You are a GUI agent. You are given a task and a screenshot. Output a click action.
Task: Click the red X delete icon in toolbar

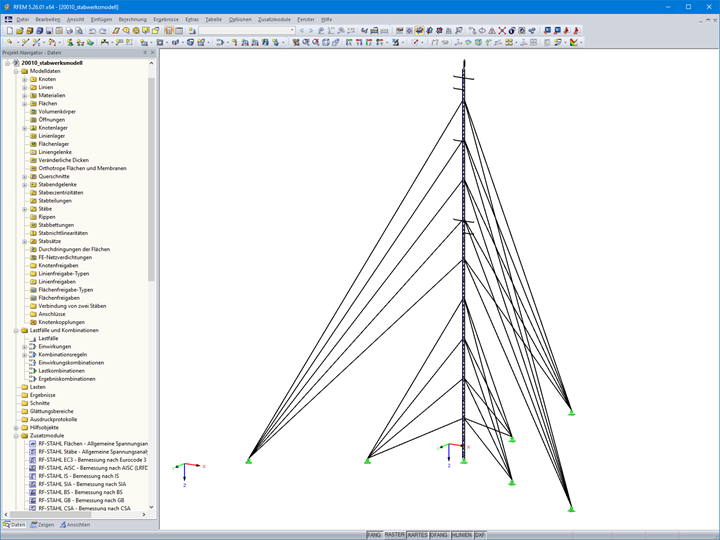pos(502,30)
